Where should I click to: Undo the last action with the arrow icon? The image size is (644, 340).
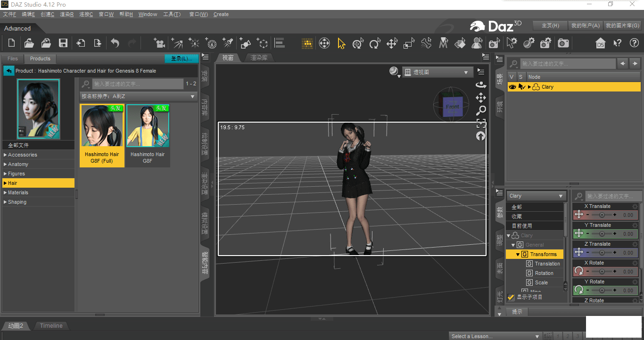coord(115,43)
